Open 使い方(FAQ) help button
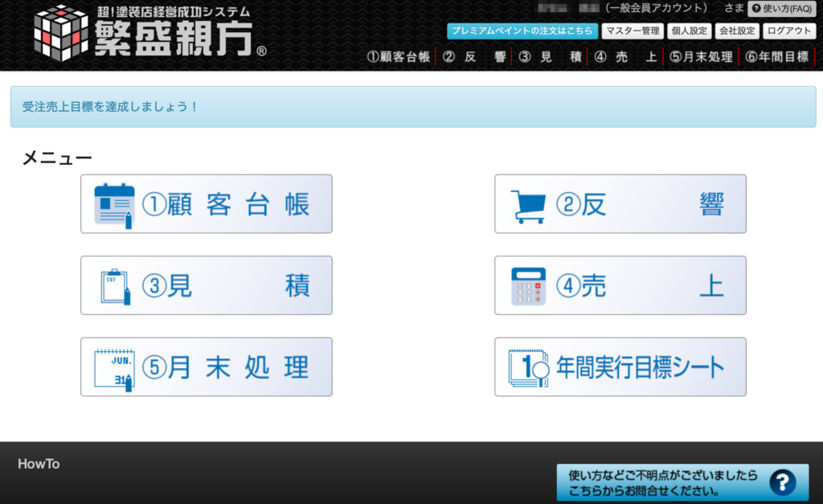The image size is (823, 504). pyautogui.click(x=782, y=8)
